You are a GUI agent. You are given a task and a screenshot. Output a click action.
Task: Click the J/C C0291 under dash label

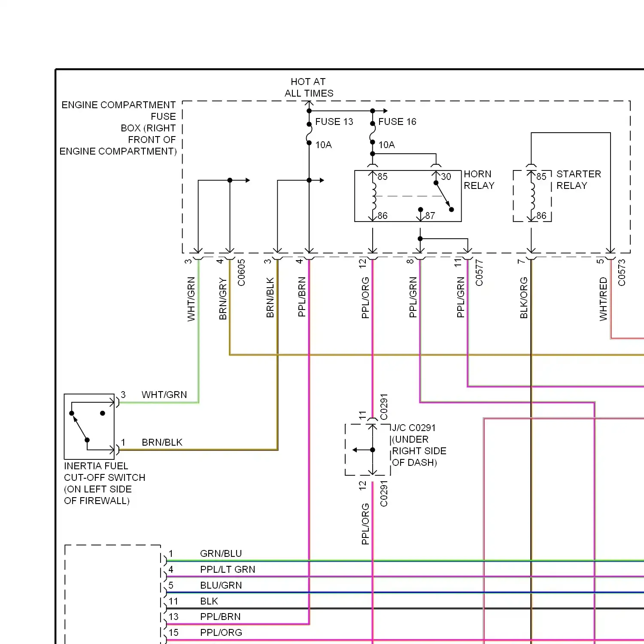click(419, 445)
